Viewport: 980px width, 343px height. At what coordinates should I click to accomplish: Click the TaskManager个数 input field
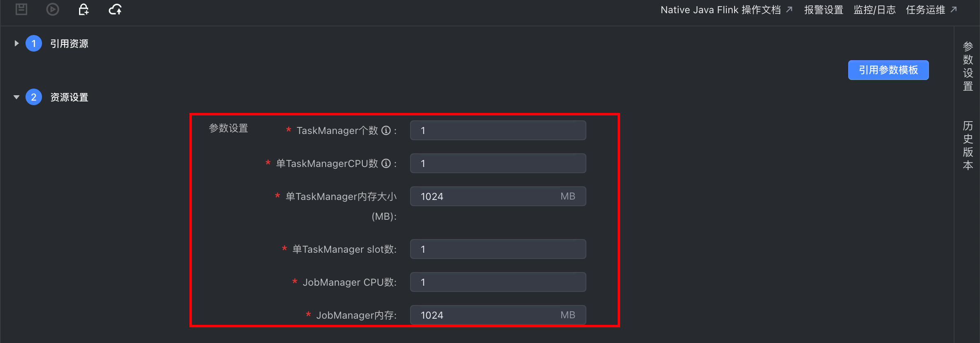tap(498, 130)
